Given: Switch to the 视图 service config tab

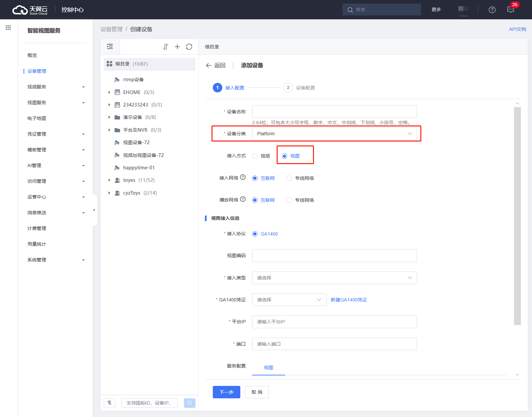Looking at the screenshot, I should tap(268, 368).
